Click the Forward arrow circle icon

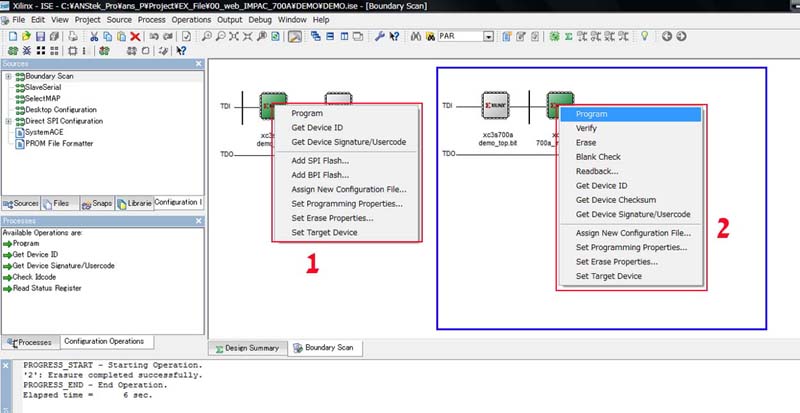681,36
